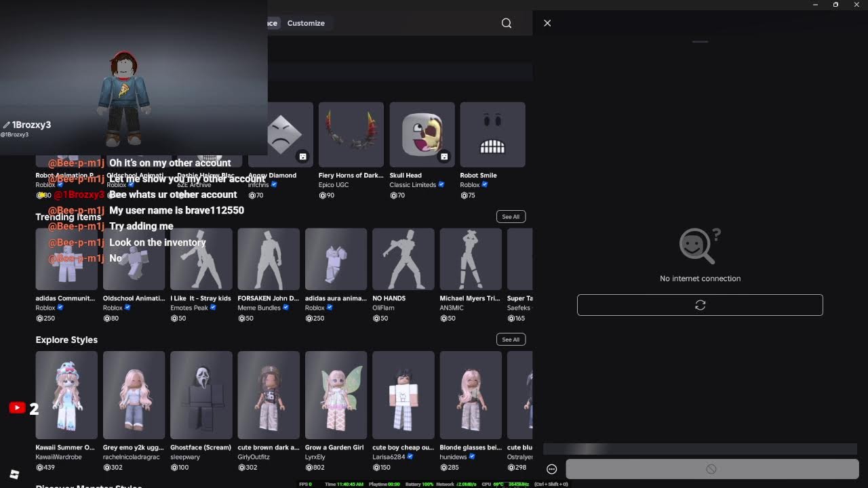Open the adidas Community animation thumbnail
Viewport: 868px width, 488px height.
coord(66,259)
